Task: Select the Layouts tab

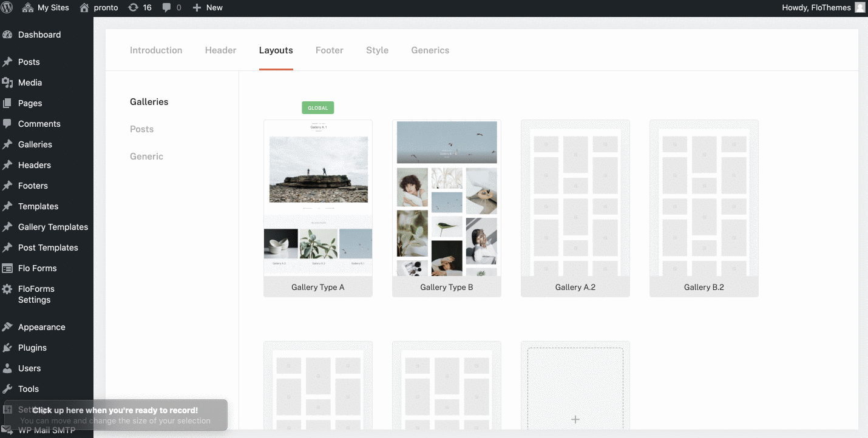Action: pos(276,50)
